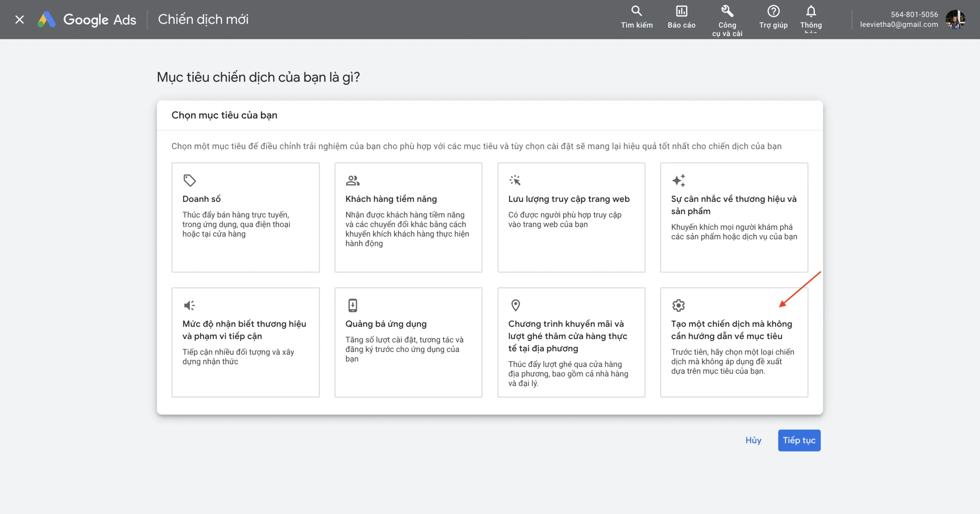Click the leevietha0@gmail.com account email
980x514 pixels.
(x=899, y=25)
